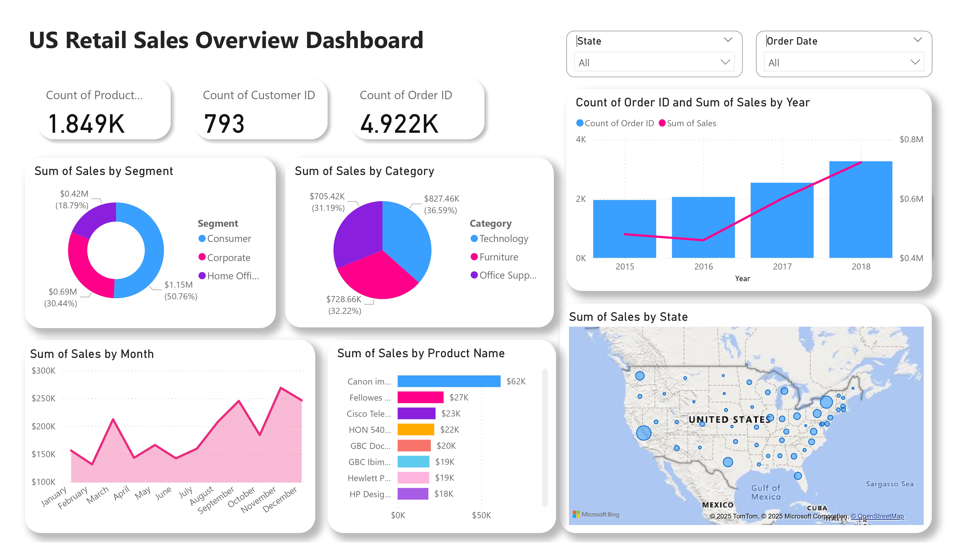Select the 2018 bar in yearly chart
The width and height of the screenshot is (969, 560).
click(x=861, y=210)
